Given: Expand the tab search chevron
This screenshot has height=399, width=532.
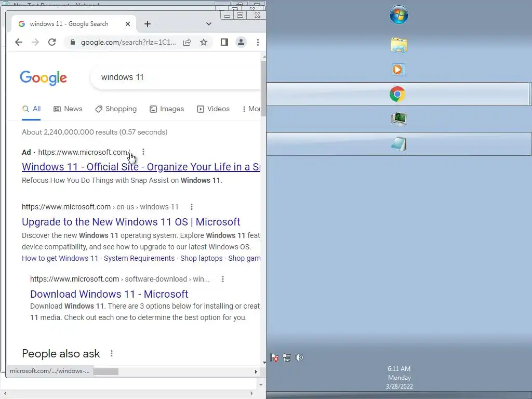Looking at the screenshot, I should point(209,24).
